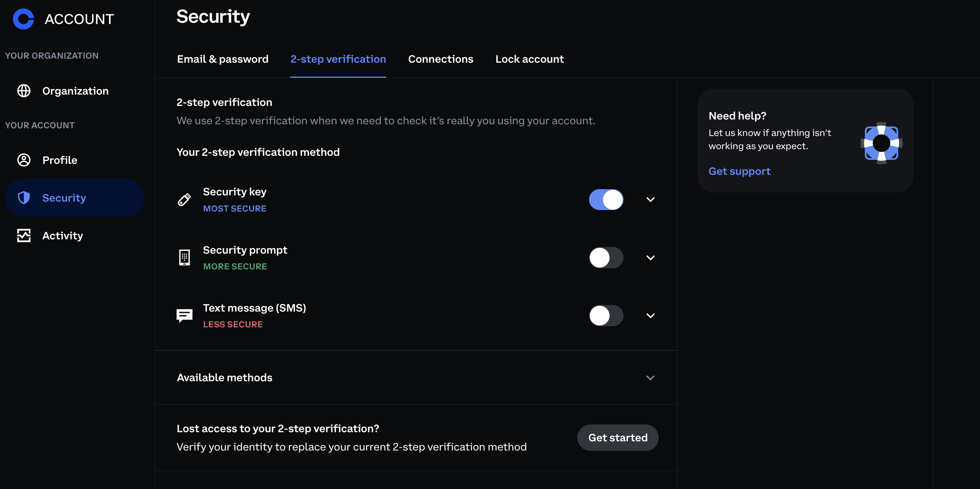Expand the Security key details chevron
980x489 pixels.
pyautogui.click(x=650, y=200)
